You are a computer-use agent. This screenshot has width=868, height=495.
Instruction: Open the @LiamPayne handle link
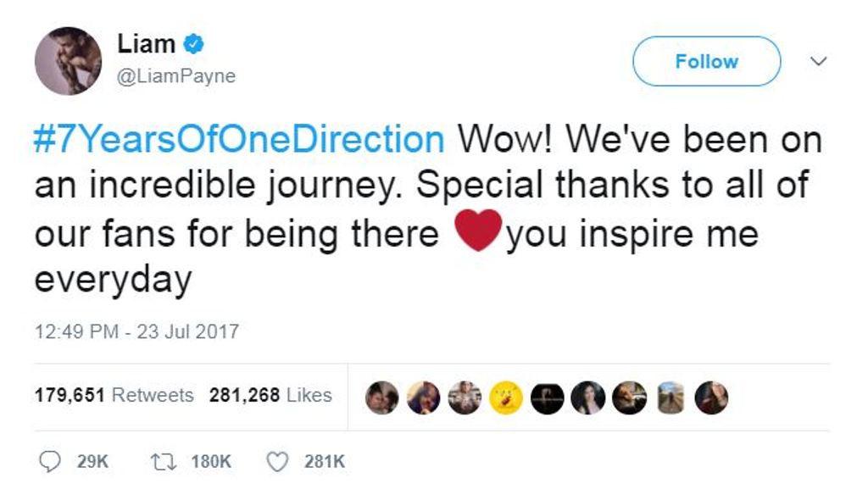point(176,76)
